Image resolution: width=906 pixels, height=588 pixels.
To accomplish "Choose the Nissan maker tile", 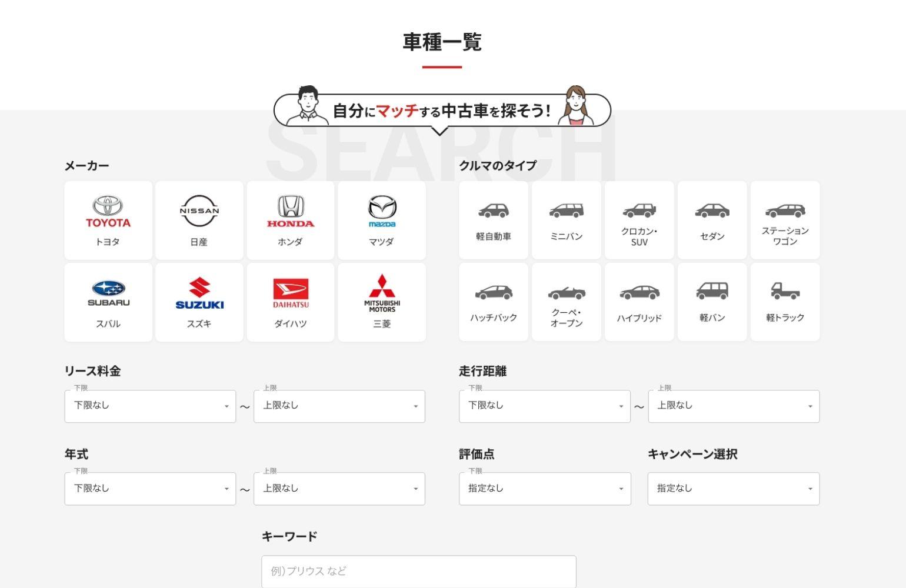I will [199, 220].
